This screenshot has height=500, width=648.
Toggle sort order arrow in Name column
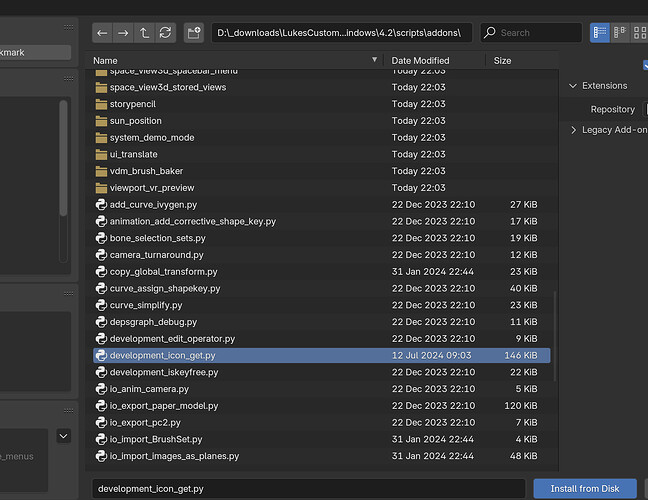(x=374, y=60)
